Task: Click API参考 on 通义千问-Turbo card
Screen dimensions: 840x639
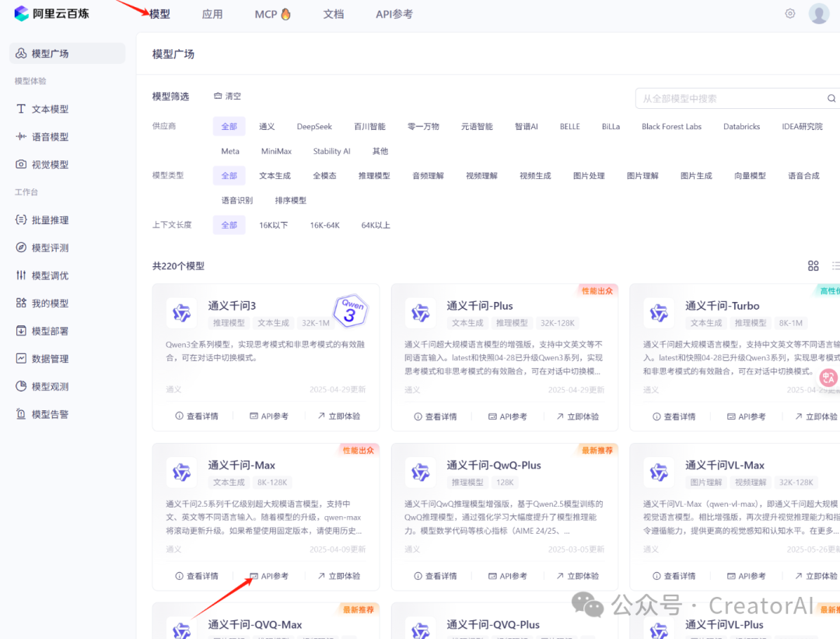Action: coord(746,416)
